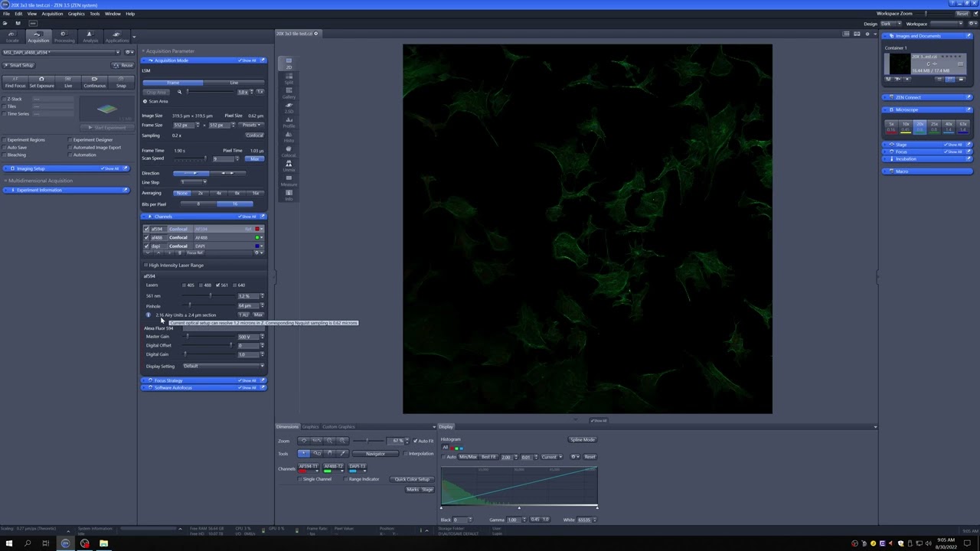Toggle the 488 laser checkbox
This screenshot has width=980, height=551.
201,285
